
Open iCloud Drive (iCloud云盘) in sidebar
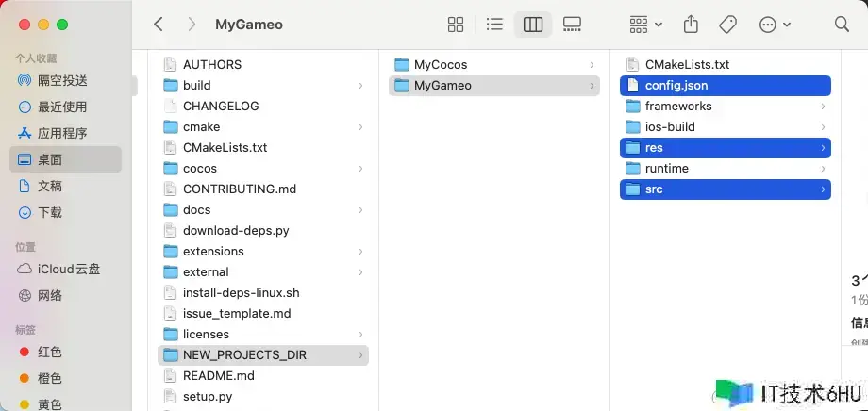pos(65,270)
